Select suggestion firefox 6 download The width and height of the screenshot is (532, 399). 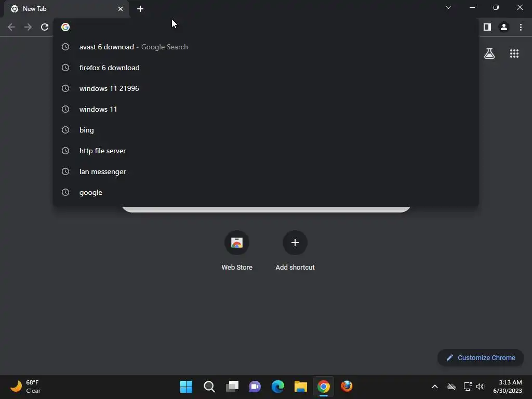coord(266,68)
